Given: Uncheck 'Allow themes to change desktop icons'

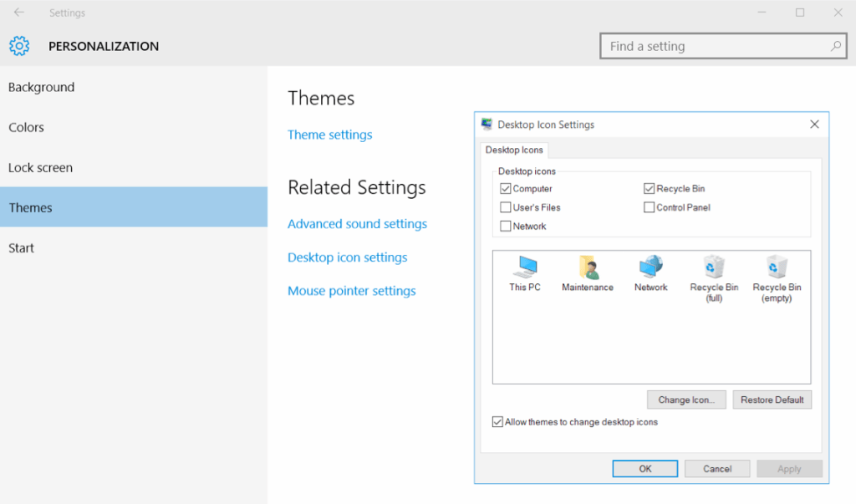Looking at the screenshot, I should [x=497, y=422].
